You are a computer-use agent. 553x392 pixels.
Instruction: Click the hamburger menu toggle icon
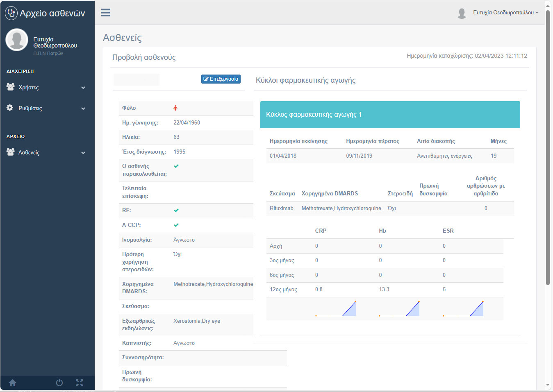click(x=105, y=13)
